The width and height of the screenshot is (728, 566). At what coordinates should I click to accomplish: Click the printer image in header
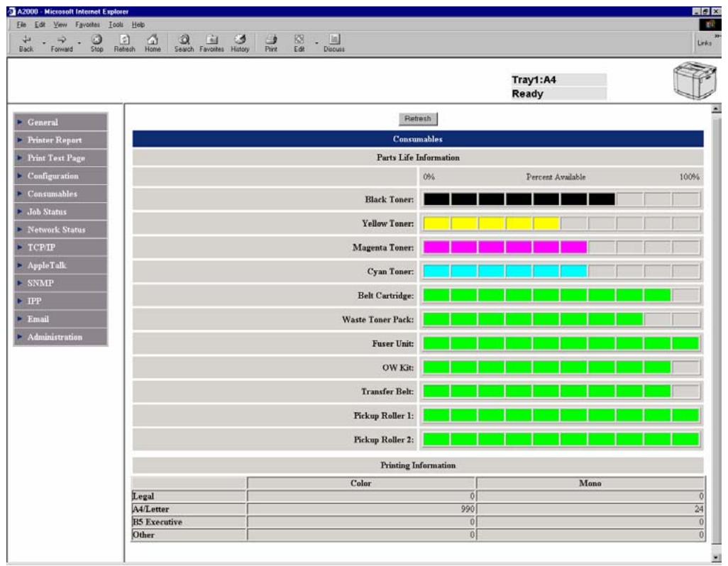[x=695, y=81]
